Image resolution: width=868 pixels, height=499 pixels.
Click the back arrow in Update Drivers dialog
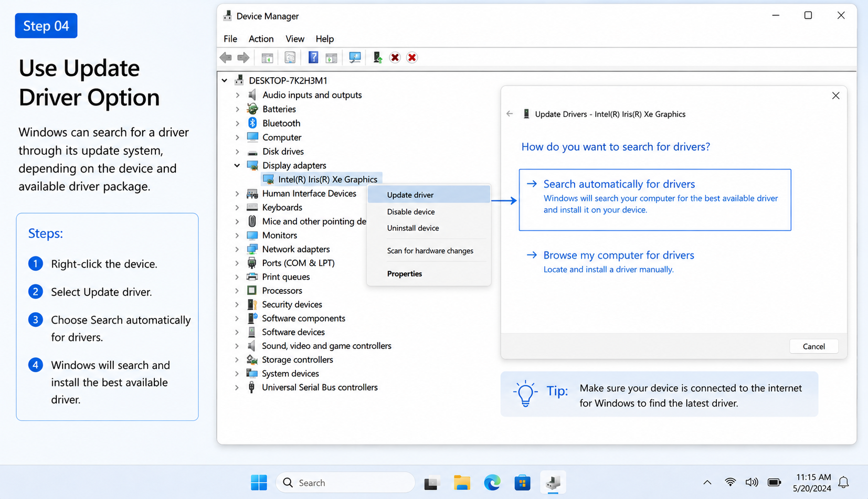point(510,114)
